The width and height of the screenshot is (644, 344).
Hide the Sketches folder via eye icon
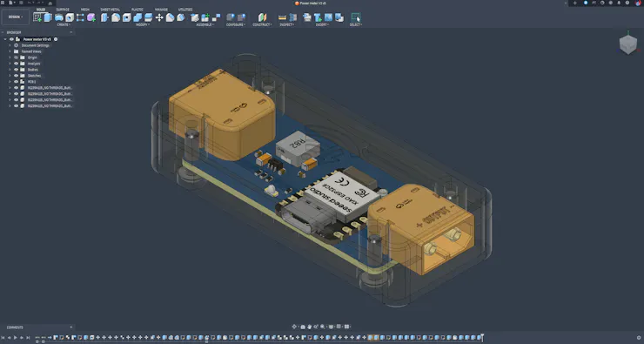[x=17, y=76]
